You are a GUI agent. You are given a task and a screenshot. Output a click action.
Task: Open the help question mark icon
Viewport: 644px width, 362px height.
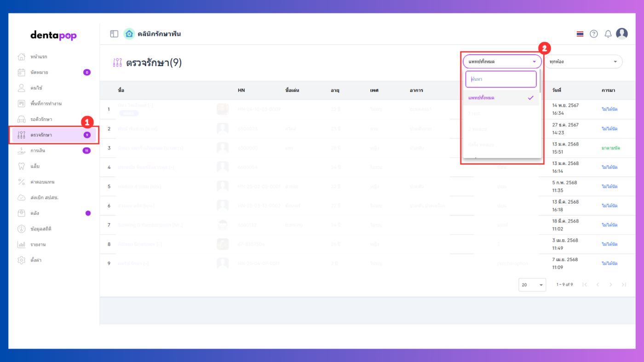594,34
